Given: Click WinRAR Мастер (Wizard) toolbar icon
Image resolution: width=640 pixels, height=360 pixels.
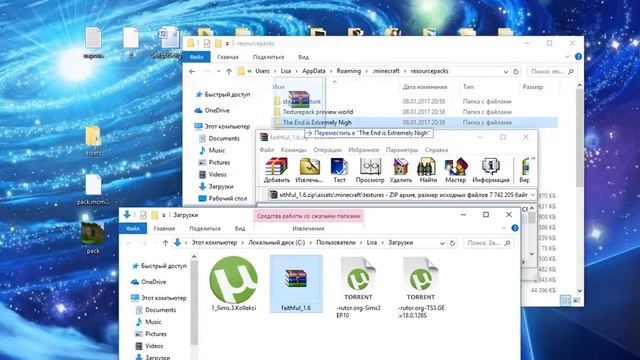Looking at the screenshot, I should pos(455,170).
